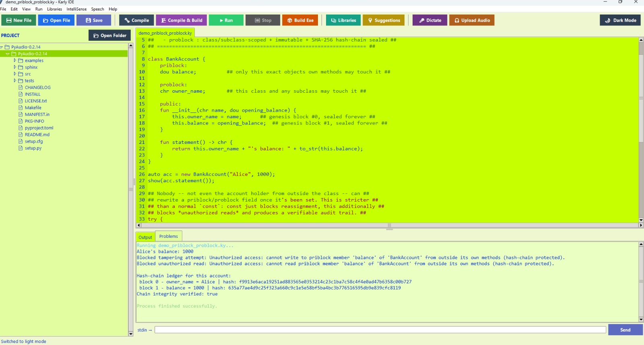Compile the code with Compile button
644x345 pixels.
coord(136,20)
